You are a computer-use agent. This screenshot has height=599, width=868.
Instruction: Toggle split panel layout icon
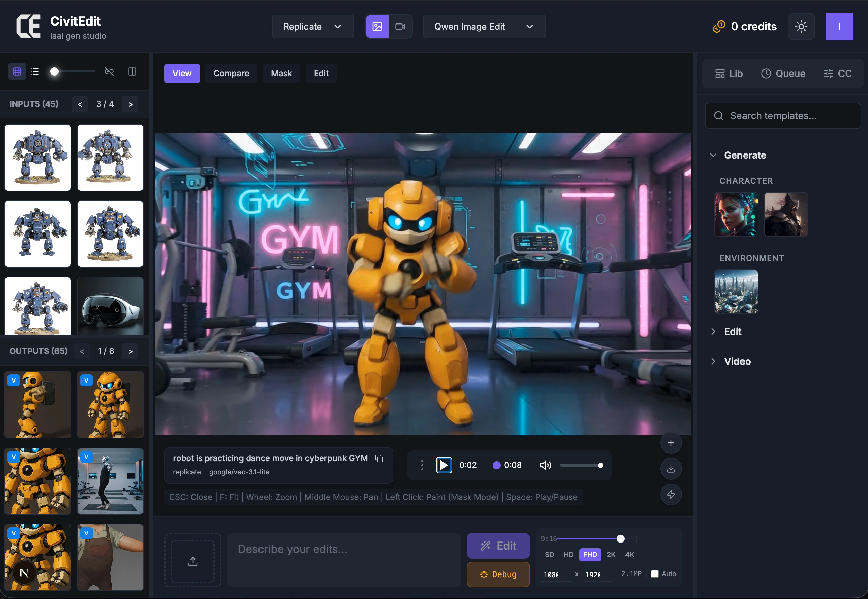pyautogui.click(x=132, y=72)
